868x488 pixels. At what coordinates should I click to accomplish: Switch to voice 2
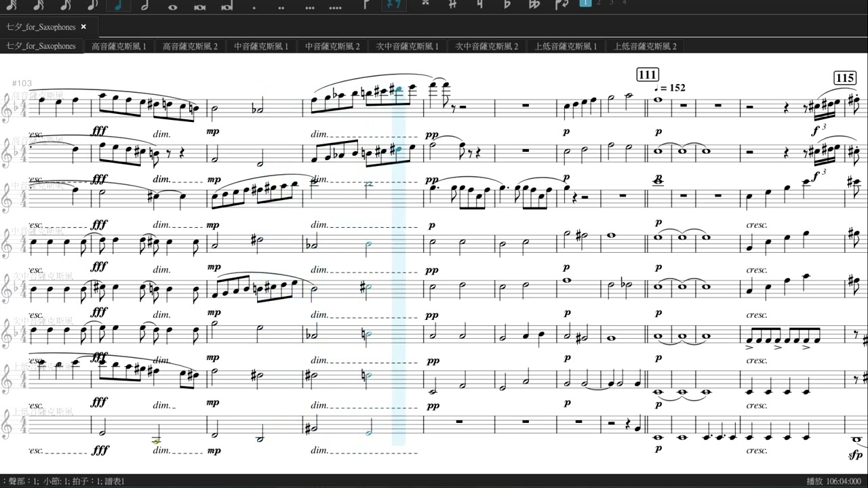[598, 3]
